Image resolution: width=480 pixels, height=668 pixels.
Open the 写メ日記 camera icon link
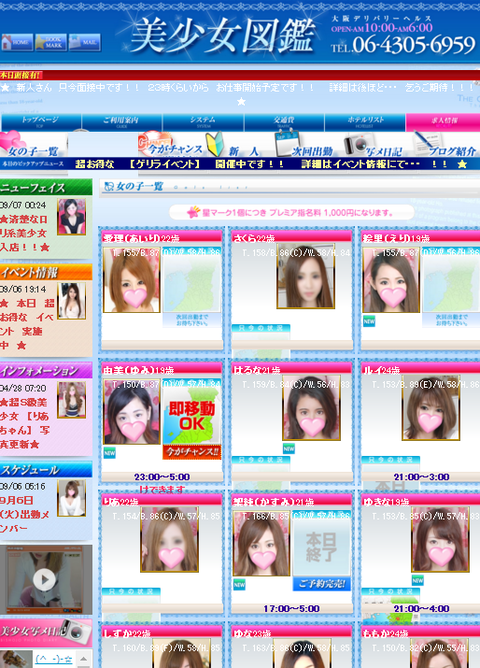point(373,145)
